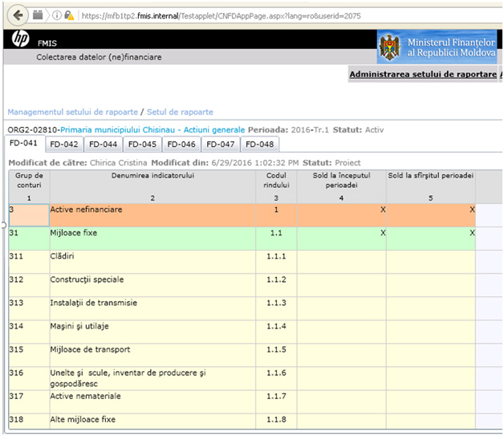The image size is (504, 436).
Task: Click the container icon beside back button
Action: (38, 15)
